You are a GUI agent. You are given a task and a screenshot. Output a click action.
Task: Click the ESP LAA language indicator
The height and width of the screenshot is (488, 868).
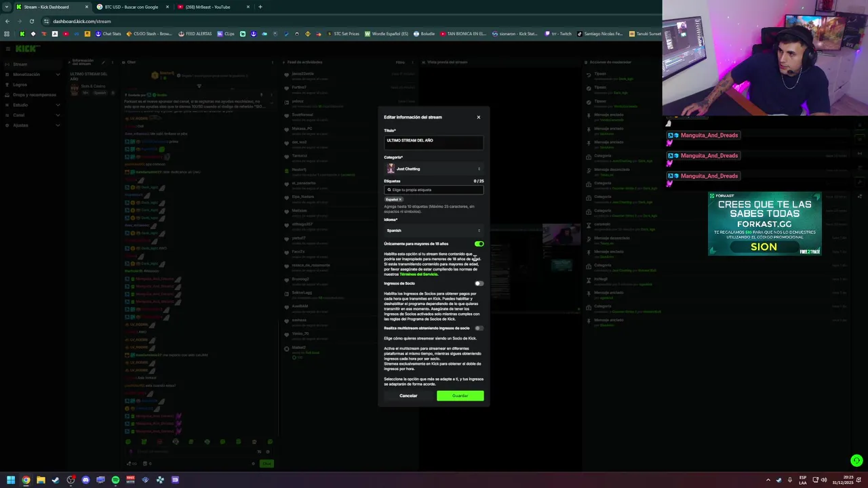tap(803, 480)
